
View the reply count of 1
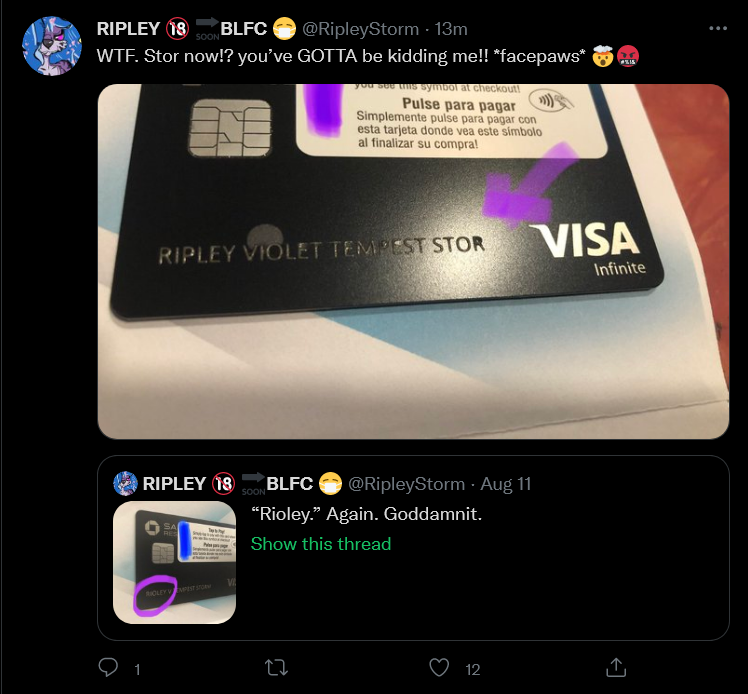point(137,670)
